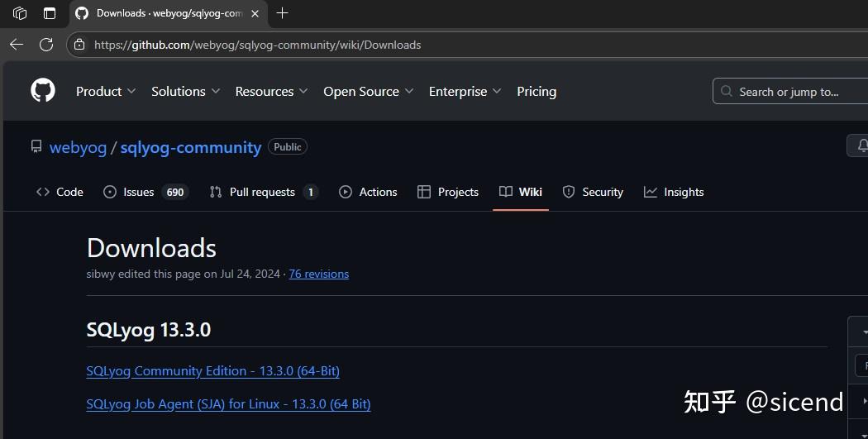This screenshot has height=439, width=868.
Task: Expand the Solutions dropdown menu
Action: point(185,91)
